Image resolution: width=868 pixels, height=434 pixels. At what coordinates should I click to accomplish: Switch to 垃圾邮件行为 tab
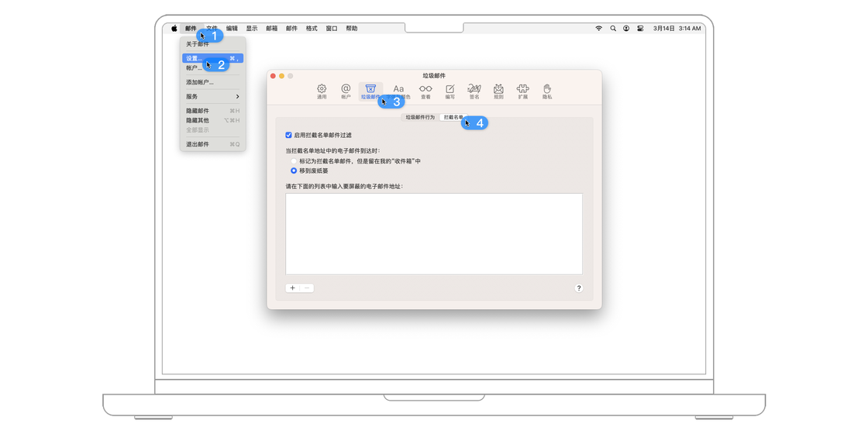(x=420, y=117)
